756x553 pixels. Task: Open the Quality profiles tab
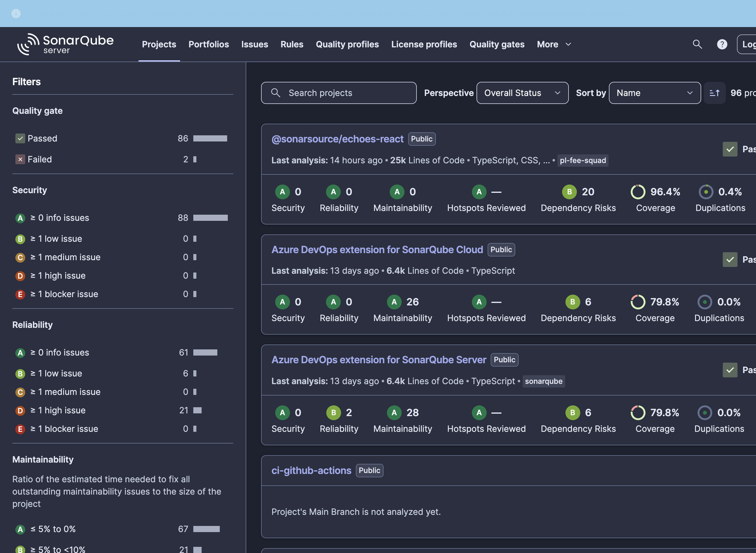[x=347, y=44]
